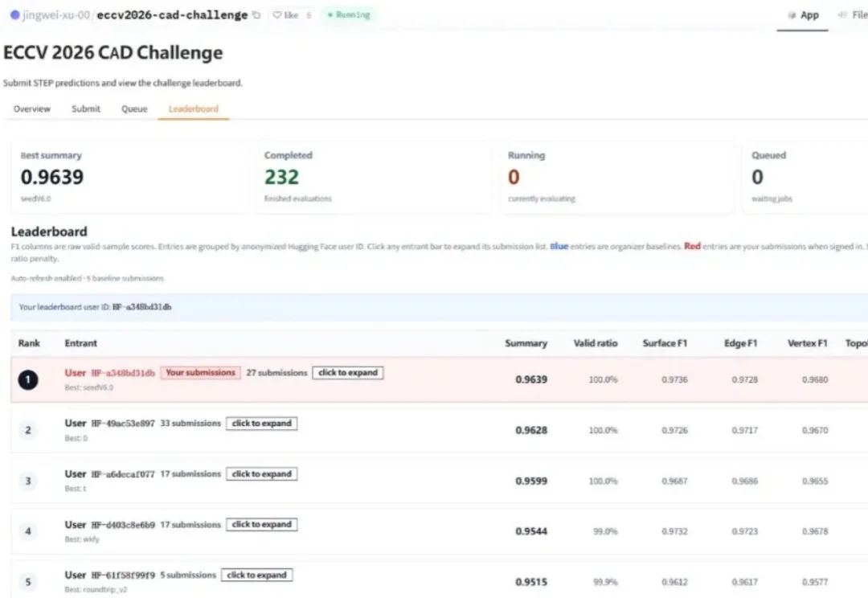
Task: Click the Surface F1 column header
Action: (665, 343)
